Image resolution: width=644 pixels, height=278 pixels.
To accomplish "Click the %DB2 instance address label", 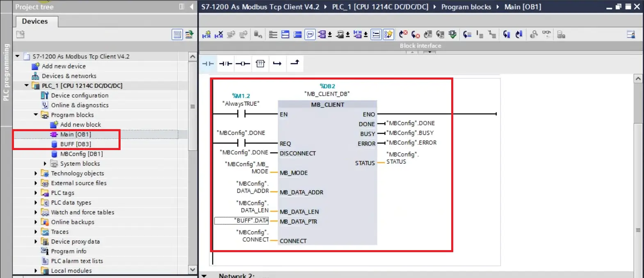I will pos(327,86).
